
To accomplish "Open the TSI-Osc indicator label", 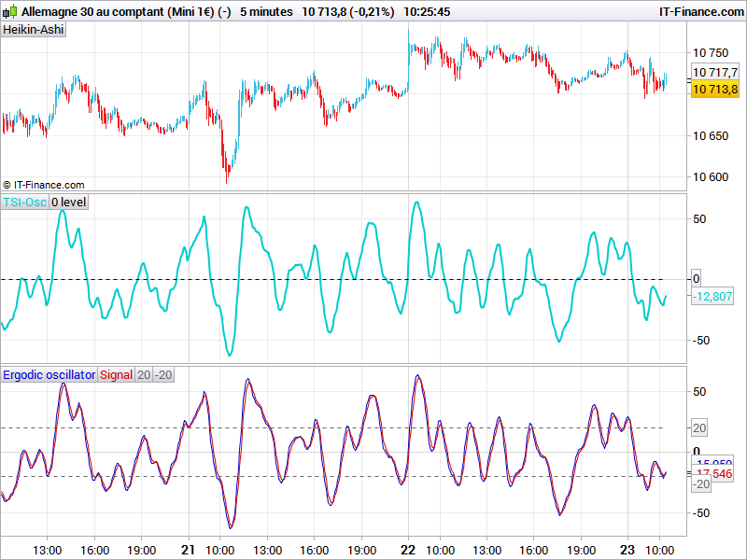I will coord(25,203).
